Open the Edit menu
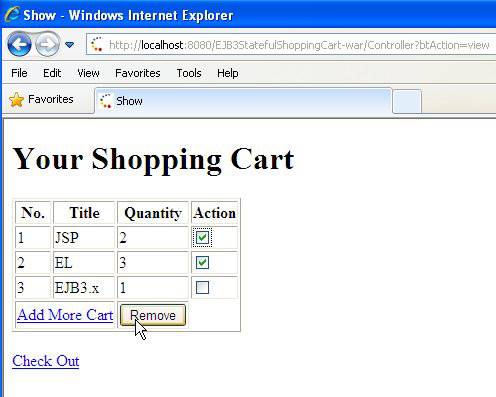Image resolution: width=496 pixels, height=397 pixels. 52,73
